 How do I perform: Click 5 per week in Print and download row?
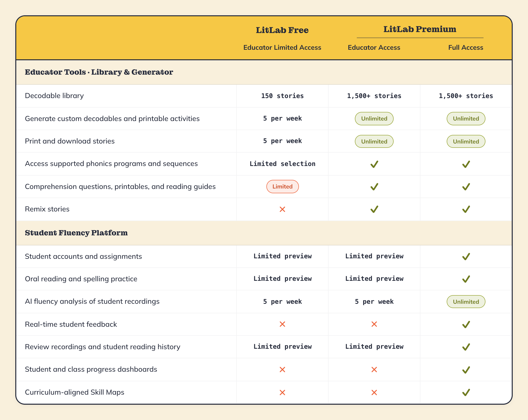(282, 141)
